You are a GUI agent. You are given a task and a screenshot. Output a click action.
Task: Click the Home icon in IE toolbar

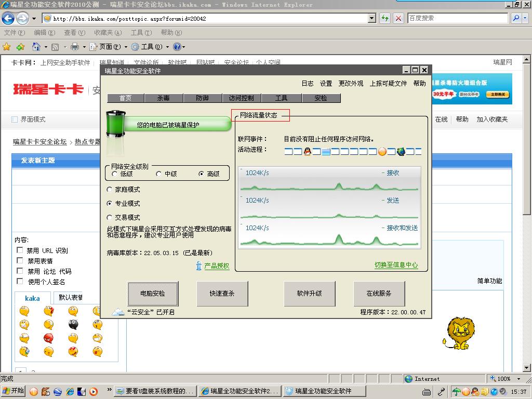click(36, 46)
